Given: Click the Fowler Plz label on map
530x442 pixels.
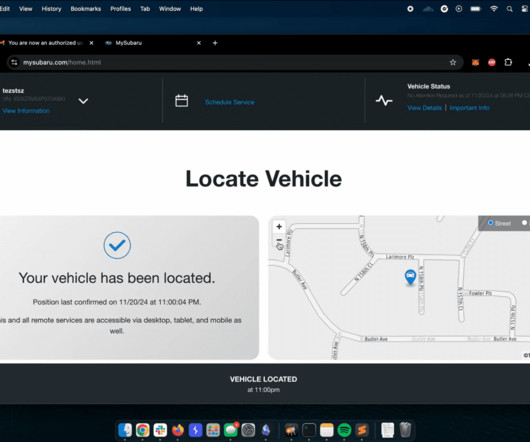Looking at the screenshot, I should pyautogui.click(x=480, y=293).
